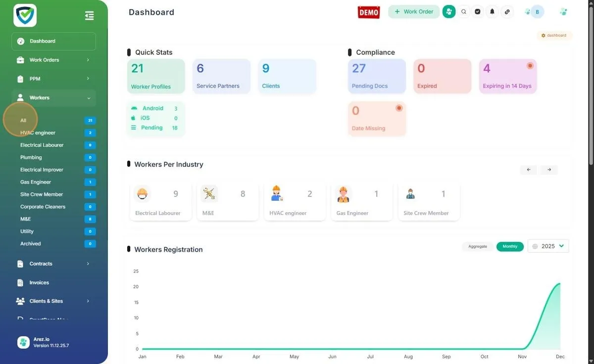Expand the Work Orders sidebar menu
Viewport: 594px width, 364px height.
click(53, 60)
